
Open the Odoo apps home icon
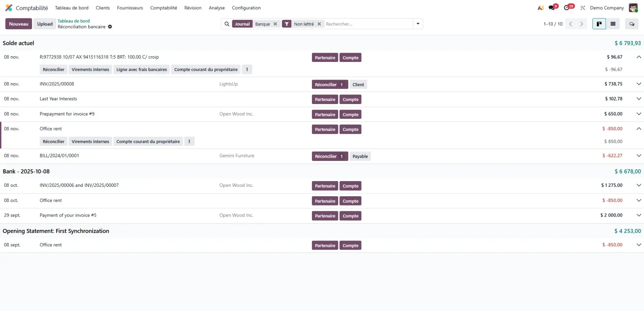tap(9, 8)
